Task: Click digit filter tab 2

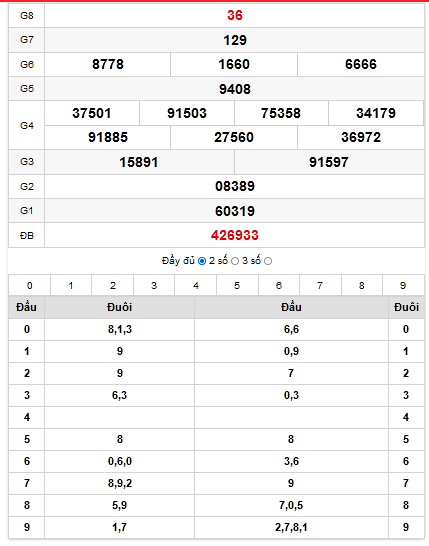Action: point(112,286)
